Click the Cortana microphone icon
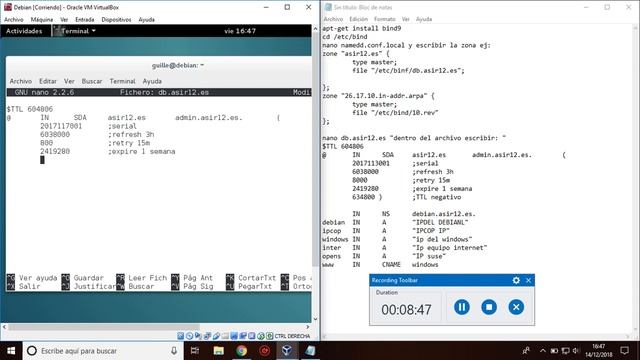 coord(174,351)
